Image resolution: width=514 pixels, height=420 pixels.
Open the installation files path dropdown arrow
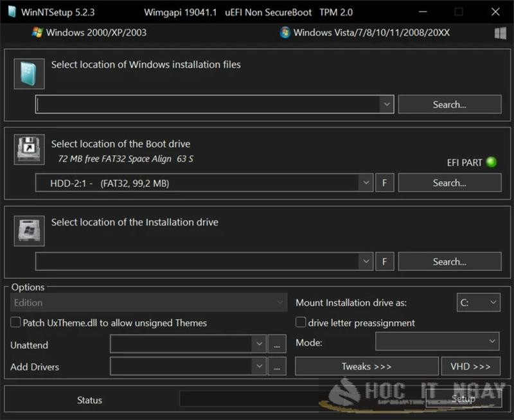[387, 104]
